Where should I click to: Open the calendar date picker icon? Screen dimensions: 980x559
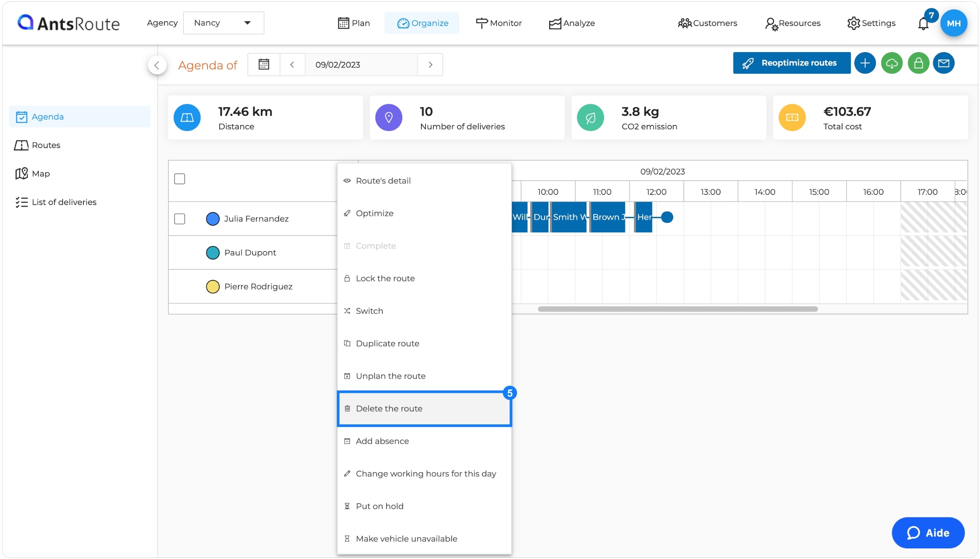264,64
